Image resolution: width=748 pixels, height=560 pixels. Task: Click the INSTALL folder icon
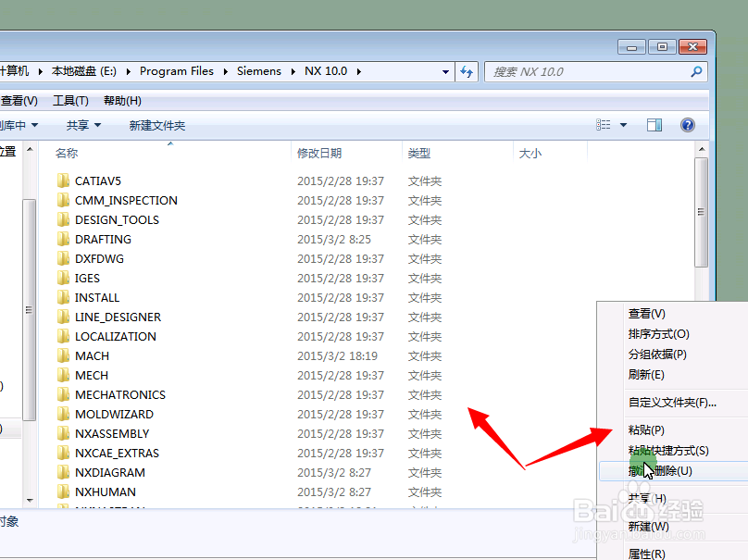pyautogui.click(x=63, y=298)
